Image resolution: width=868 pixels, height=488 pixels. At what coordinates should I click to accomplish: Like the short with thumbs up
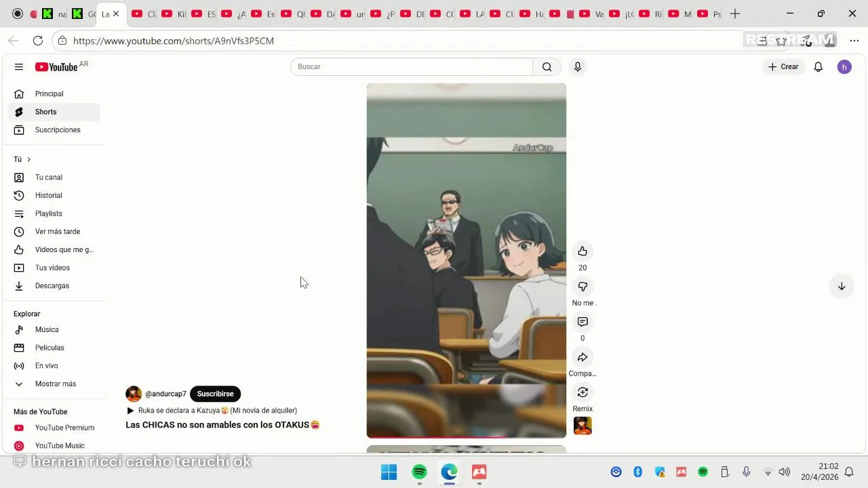[583, 251]
